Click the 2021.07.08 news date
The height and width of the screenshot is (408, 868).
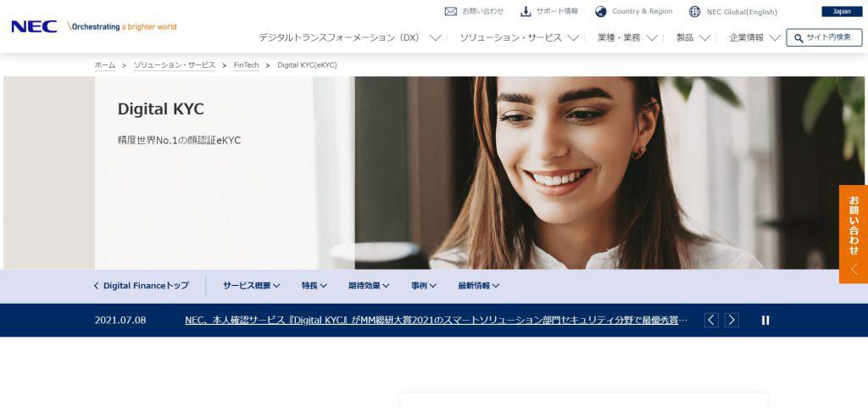click(x=120, y=320)
